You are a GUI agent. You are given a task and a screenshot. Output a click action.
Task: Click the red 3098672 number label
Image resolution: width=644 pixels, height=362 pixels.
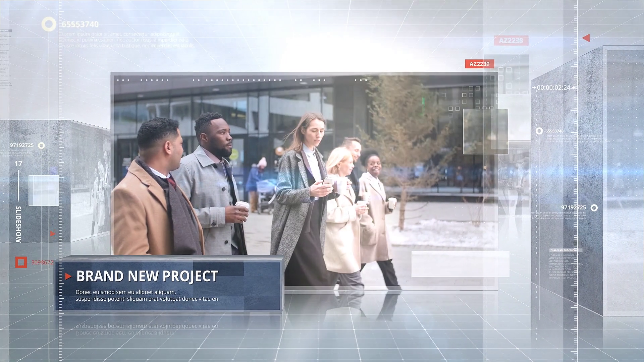(42, 262)
